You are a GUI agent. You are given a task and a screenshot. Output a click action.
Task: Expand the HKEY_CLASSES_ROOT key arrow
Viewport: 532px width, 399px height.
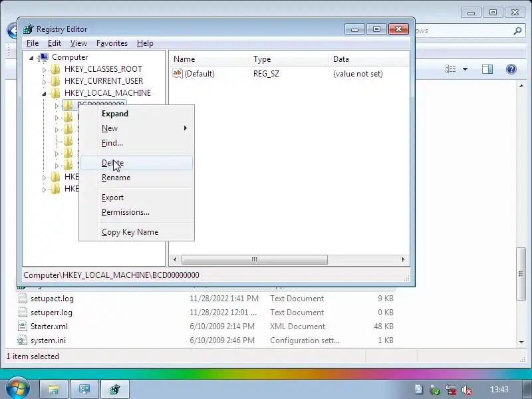point(44,70)
